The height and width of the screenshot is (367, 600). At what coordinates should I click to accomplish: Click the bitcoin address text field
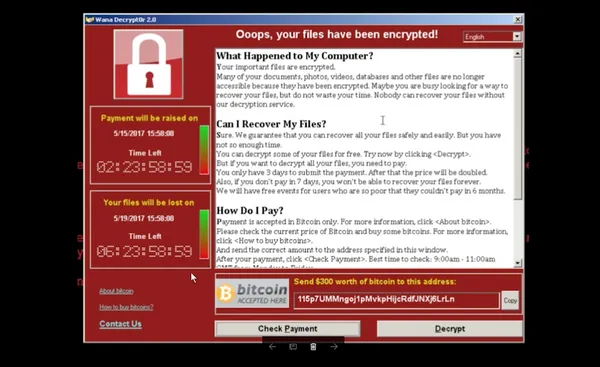pos(396,300)
